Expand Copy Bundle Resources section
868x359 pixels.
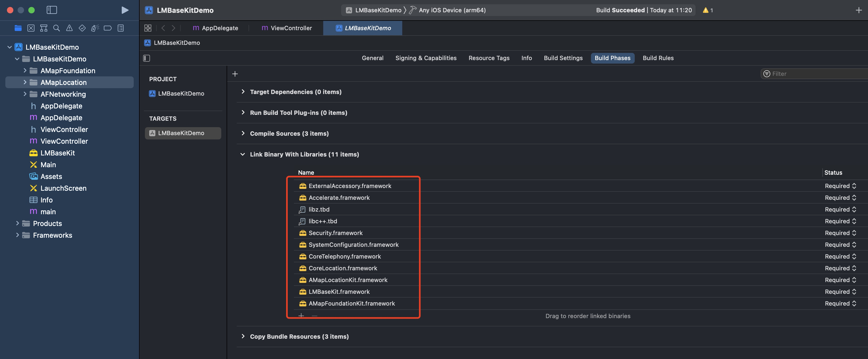[x=243, y=336]
